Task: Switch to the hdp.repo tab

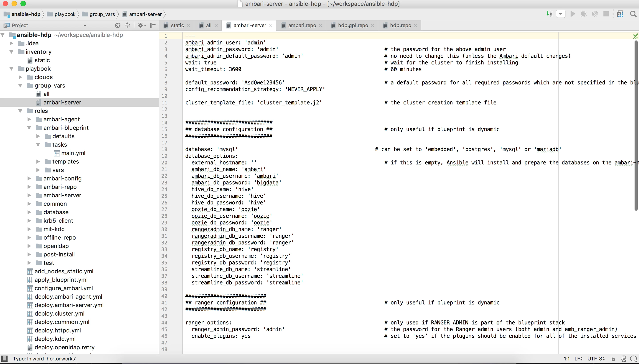Action: tap(400, 25)
